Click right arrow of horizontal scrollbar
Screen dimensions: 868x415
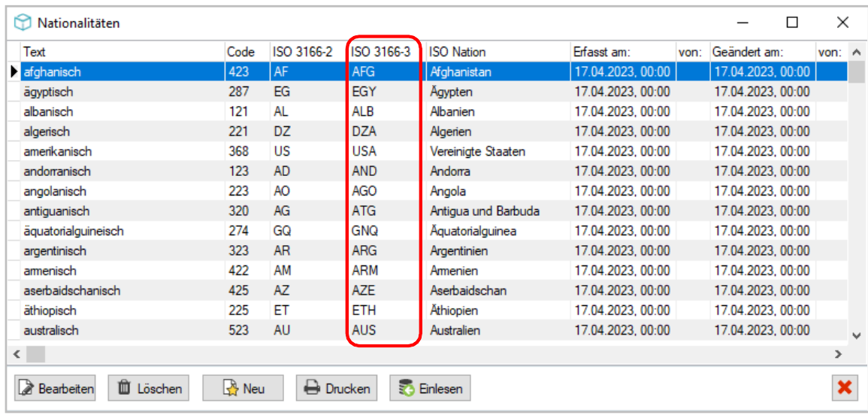838,353
